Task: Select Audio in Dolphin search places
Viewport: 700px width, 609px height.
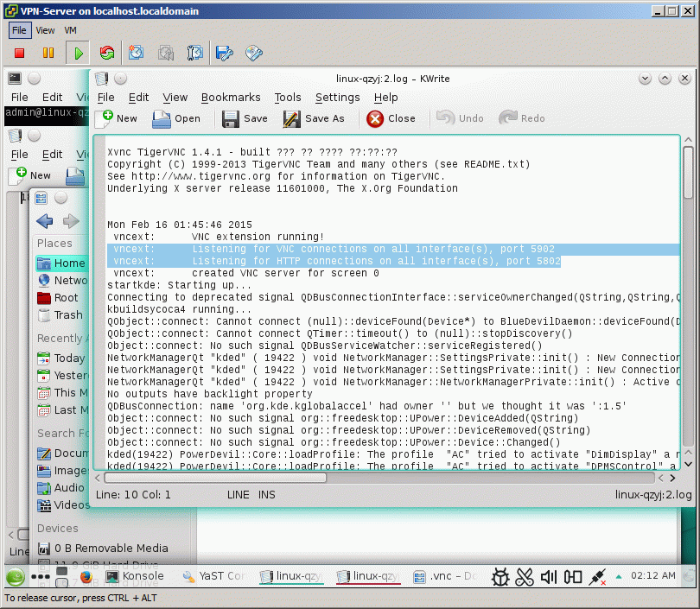Action: coord(62,488)
